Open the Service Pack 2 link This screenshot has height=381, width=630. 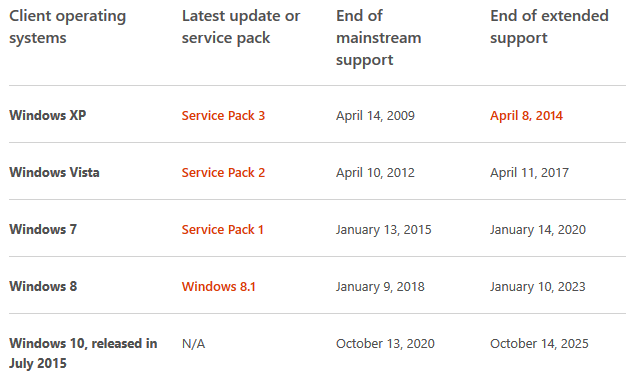coord(223,173)
